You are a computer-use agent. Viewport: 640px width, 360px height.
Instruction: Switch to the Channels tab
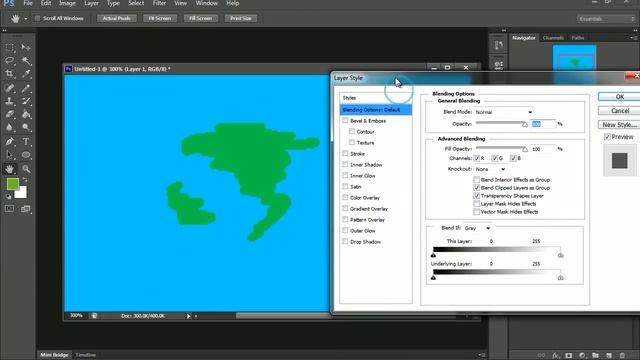(553, 38)
